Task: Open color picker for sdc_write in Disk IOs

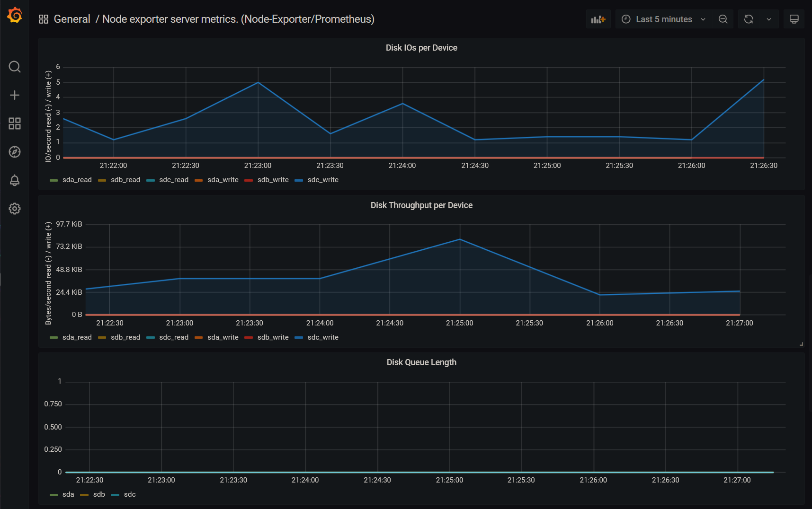Action: click(x=299, y=180)
